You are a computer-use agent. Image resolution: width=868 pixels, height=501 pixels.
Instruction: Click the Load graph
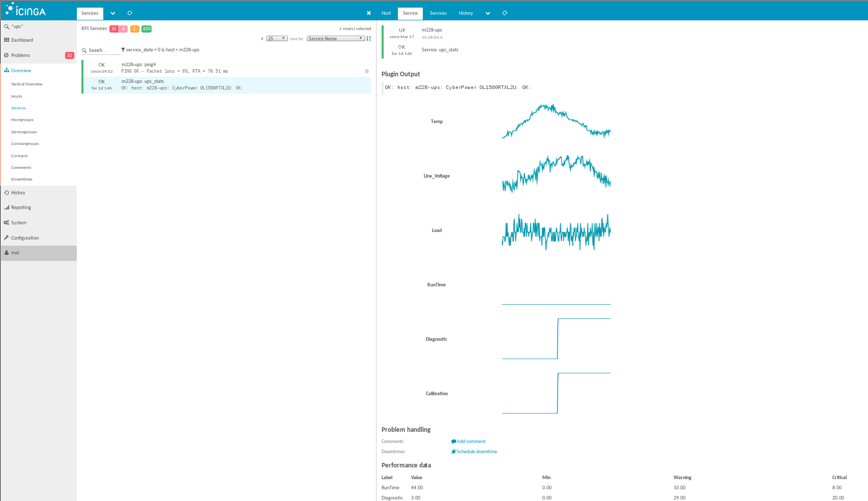(556, 231)
